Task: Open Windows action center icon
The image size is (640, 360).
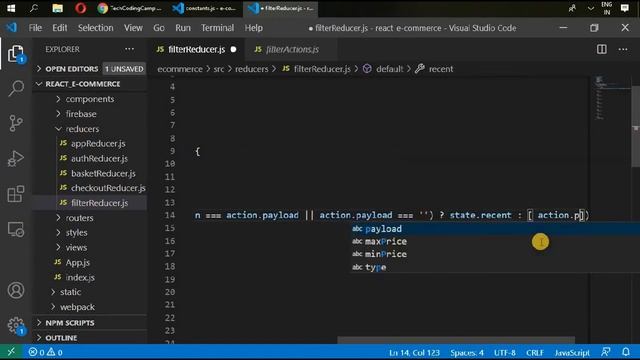Action: coord(624,8)
